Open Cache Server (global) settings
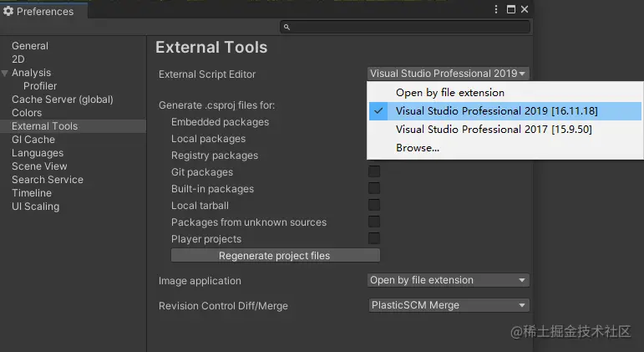 (63, 99)
